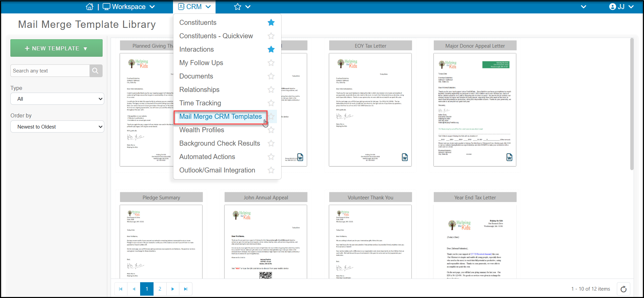This screenshot has height=298, width=644.
Task: Go to the last page of templates
Action: click(x=186, y=289)
